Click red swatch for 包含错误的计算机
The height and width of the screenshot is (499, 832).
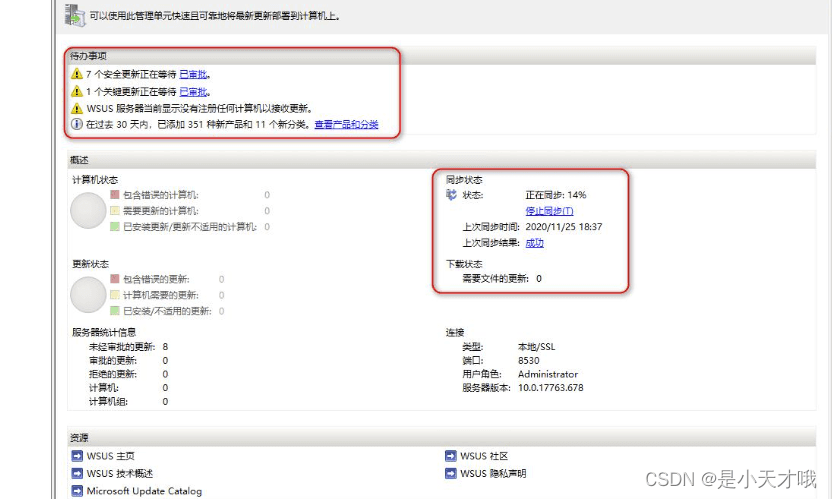(115, 194)
